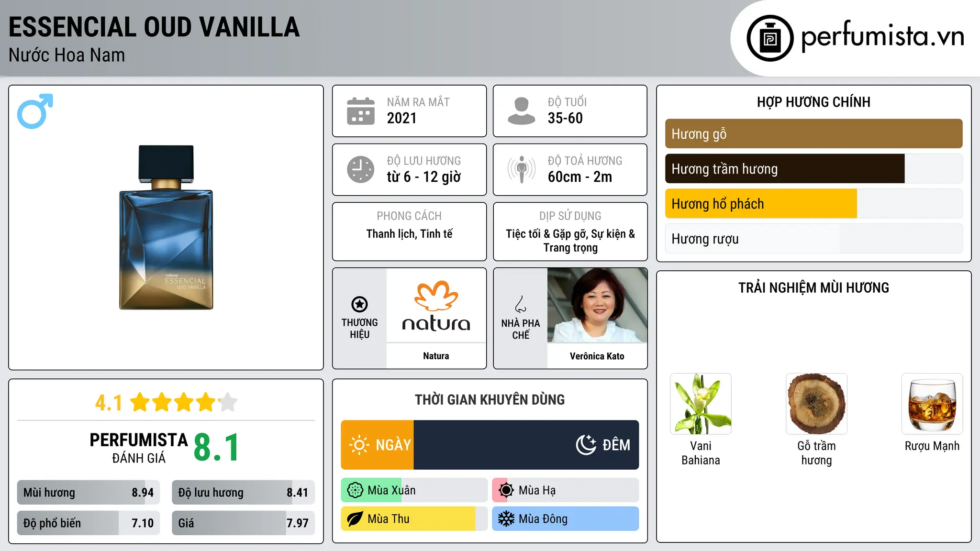The image size is (980, 551).
Task: Click the Mùa Đông season bar
Action: coord(566,519)
